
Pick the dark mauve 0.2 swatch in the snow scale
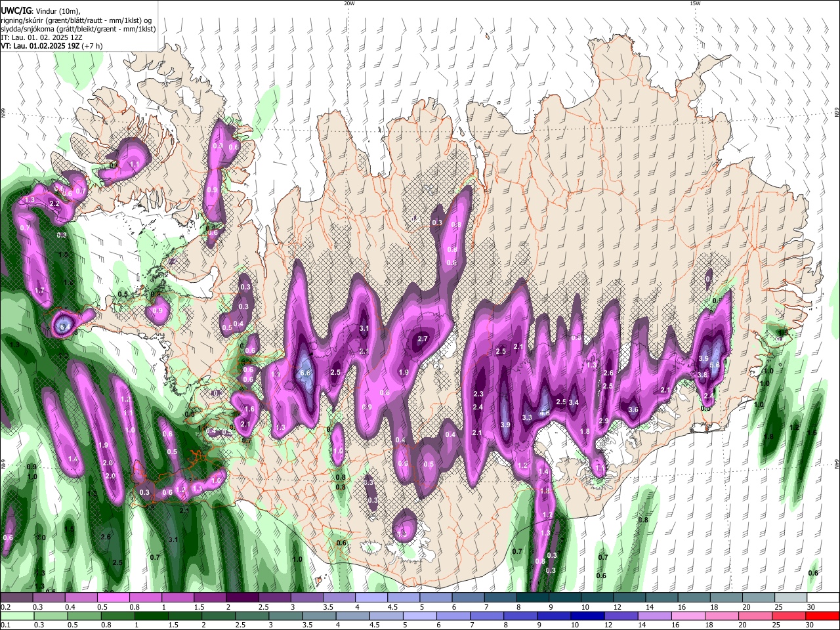(x=16, y=598)
